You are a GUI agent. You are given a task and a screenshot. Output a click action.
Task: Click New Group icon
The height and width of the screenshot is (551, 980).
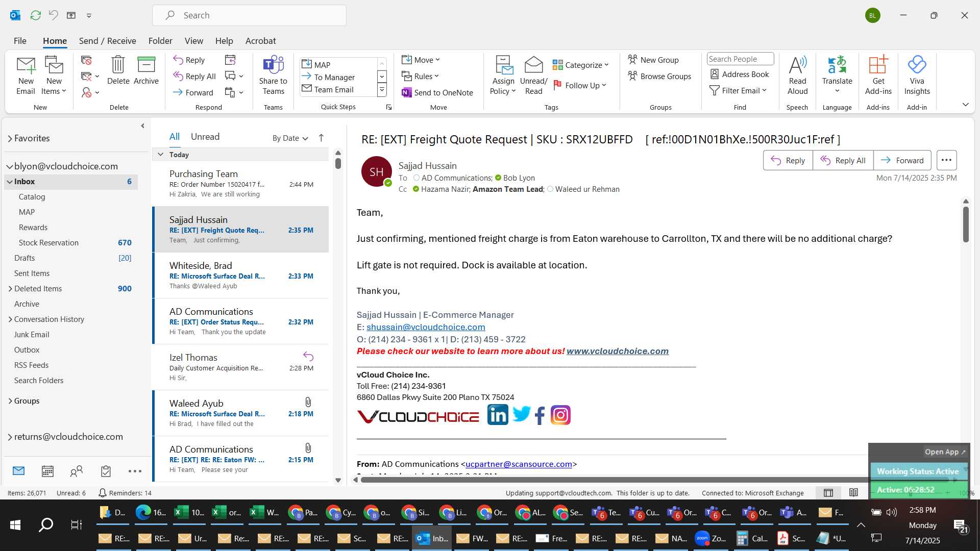tap(653, 60)
